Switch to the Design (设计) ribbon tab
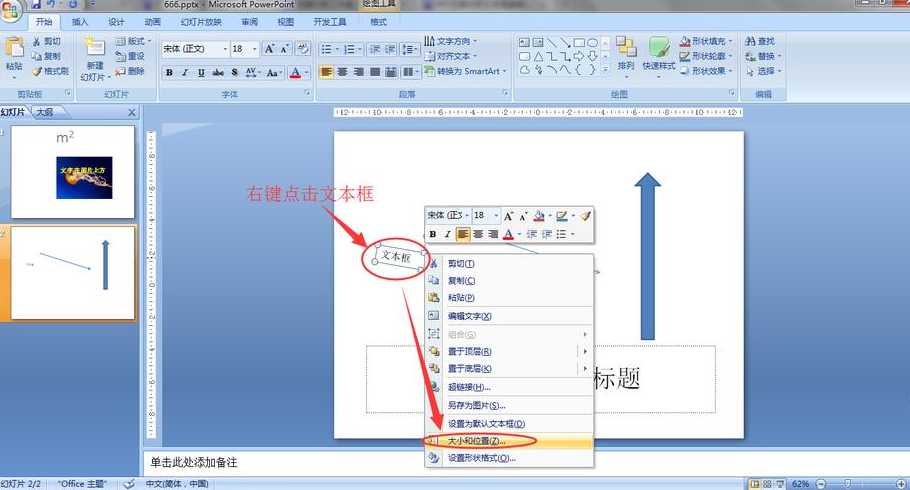 [x=115, y=22]
